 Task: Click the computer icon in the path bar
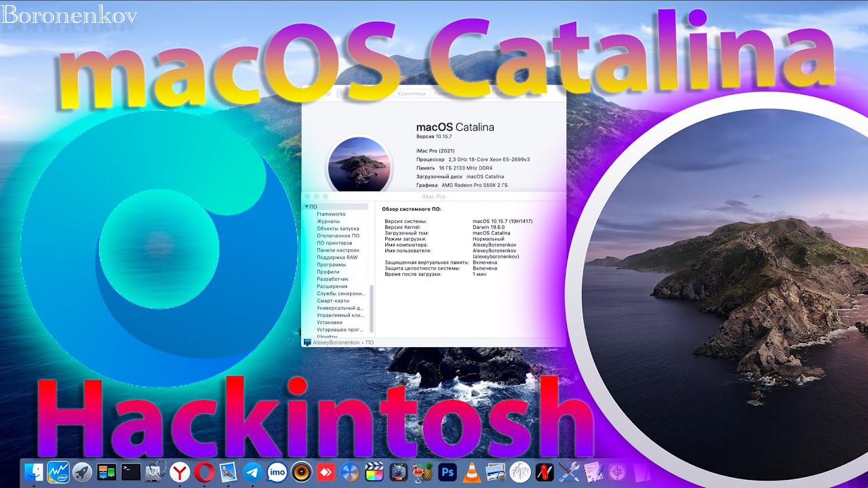(x=307, y=343)
